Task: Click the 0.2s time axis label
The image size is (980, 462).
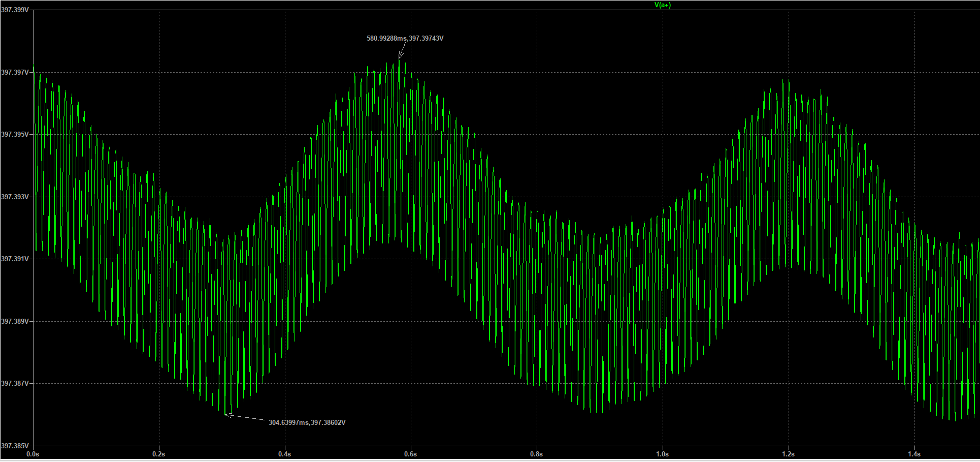Action: pos(159,454)
